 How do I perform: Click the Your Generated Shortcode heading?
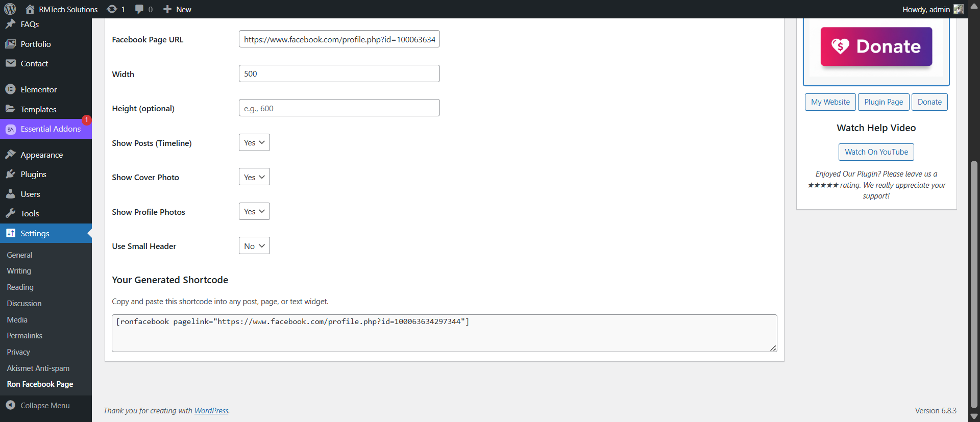tap(170, 280)
